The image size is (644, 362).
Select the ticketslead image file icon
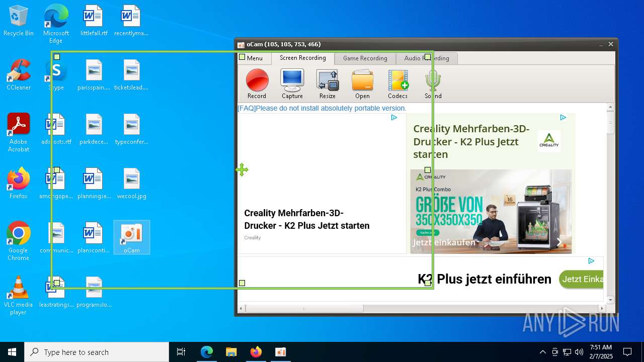click(131, 75)
